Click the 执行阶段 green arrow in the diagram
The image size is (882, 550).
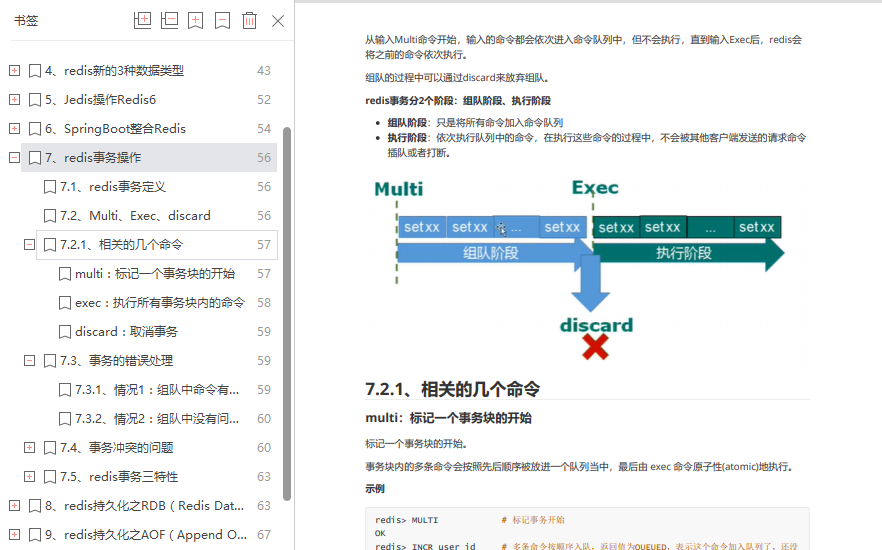coord(688,253)
